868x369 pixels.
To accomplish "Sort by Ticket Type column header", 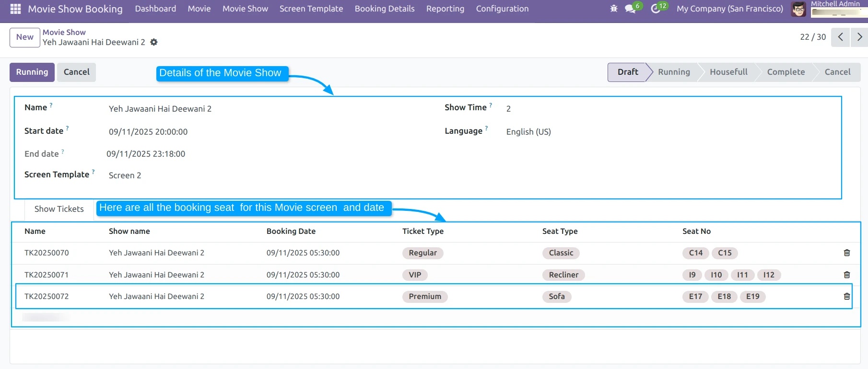I will 423,231.
